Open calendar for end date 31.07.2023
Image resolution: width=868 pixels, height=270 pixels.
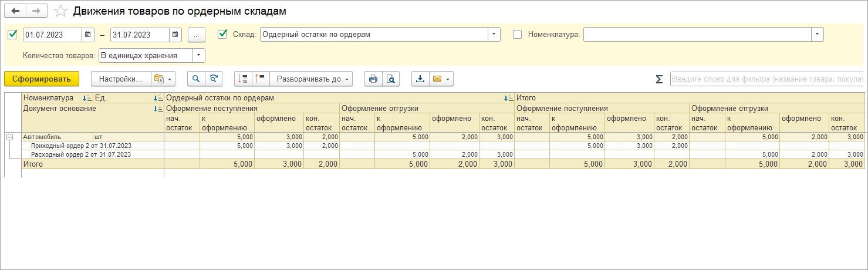tap(175, 35)
